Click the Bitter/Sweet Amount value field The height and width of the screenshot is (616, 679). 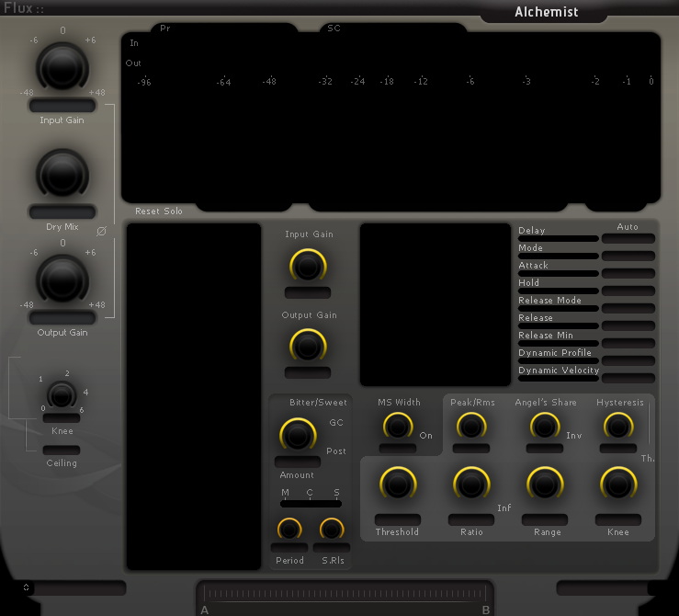(298, 462)
